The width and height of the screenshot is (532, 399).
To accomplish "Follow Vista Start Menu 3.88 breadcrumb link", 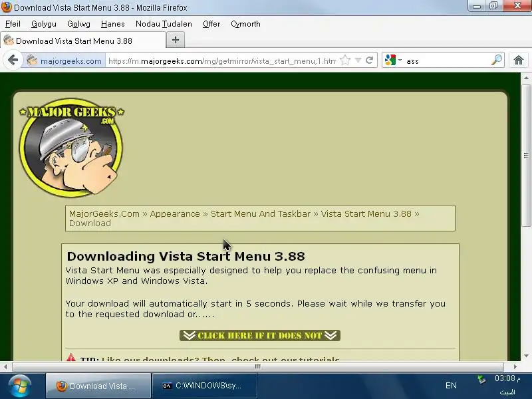I will (366, 213).
